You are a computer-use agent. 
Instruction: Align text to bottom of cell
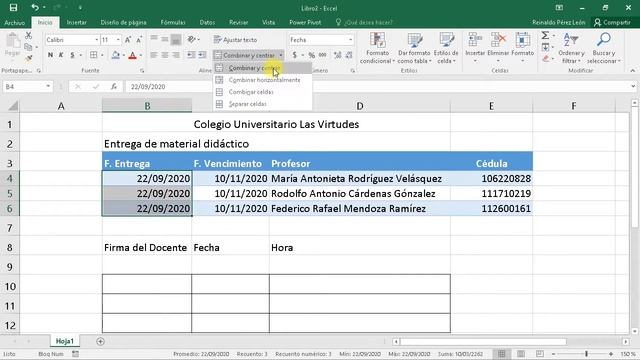(176, 39)
